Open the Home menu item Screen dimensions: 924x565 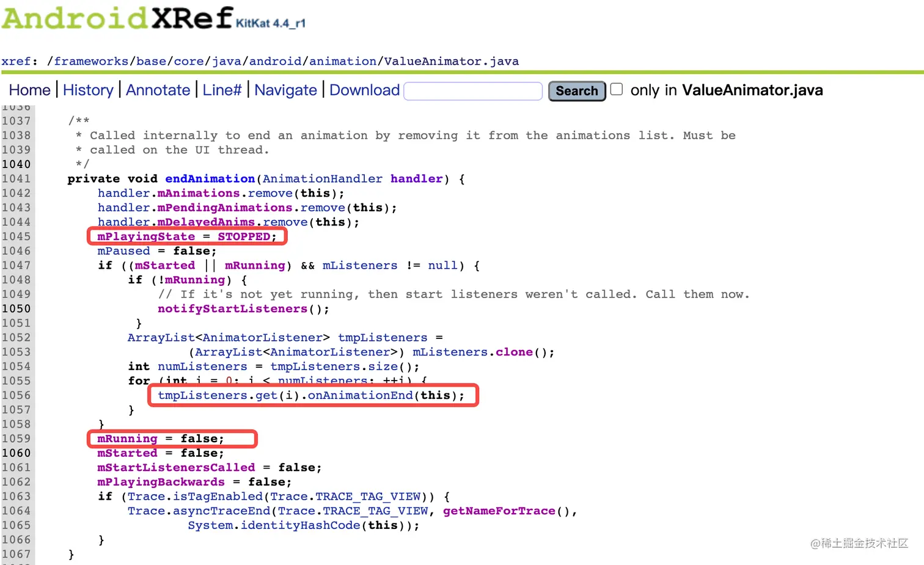coord(29,90)
